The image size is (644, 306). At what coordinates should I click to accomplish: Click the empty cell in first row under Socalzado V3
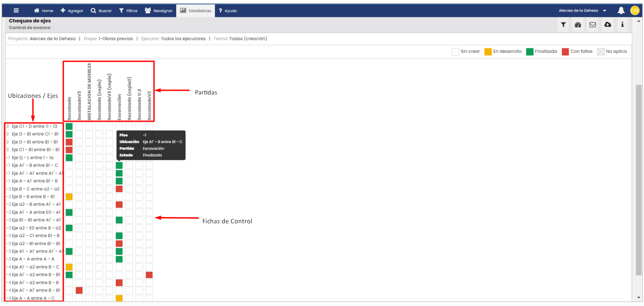point(79,126)
